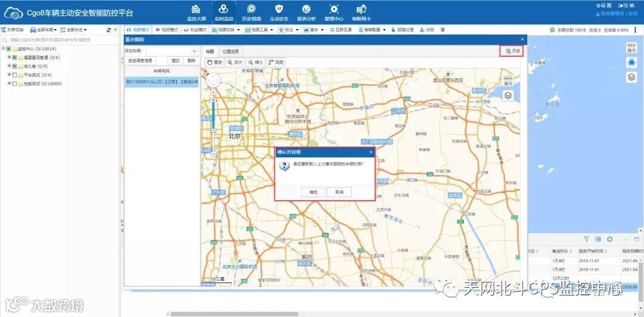The width and height of the screenshot is (644, 317).
Task: Expand the 性能测试 tree node
Action: 9,83
